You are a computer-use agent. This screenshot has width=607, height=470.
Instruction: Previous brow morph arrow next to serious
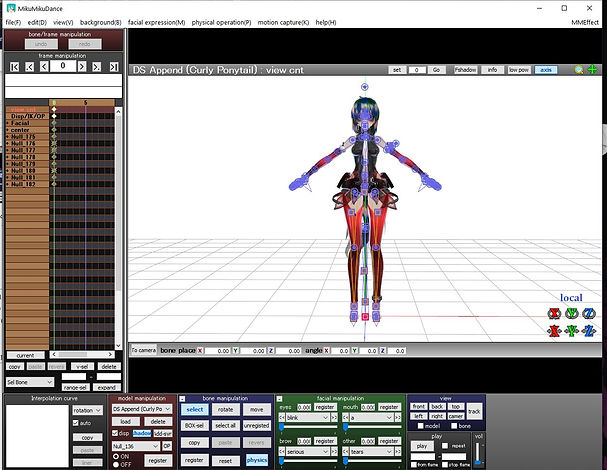pos(282,452)
